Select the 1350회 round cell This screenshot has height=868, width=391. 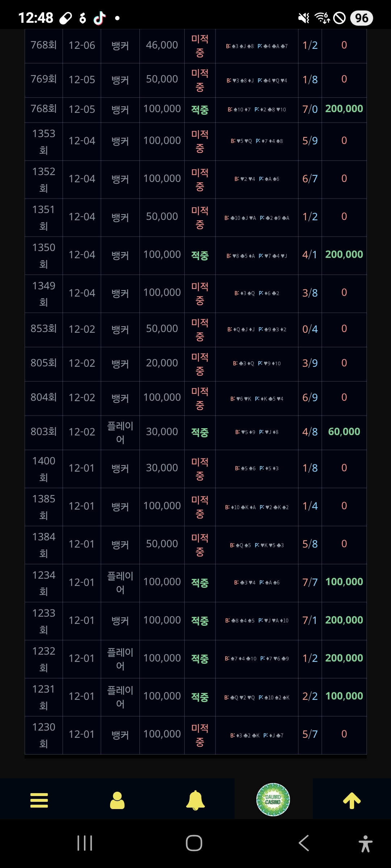point(44,255)
